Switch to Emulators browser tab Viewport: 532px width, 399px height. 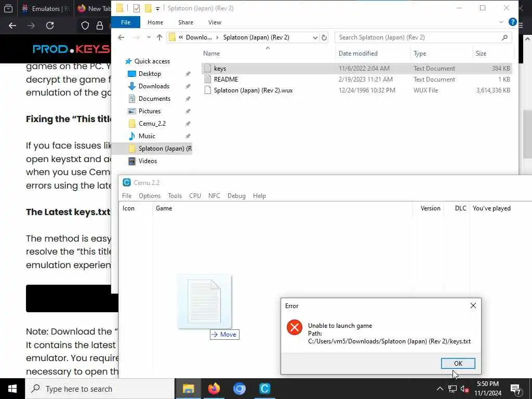point(45,8)
